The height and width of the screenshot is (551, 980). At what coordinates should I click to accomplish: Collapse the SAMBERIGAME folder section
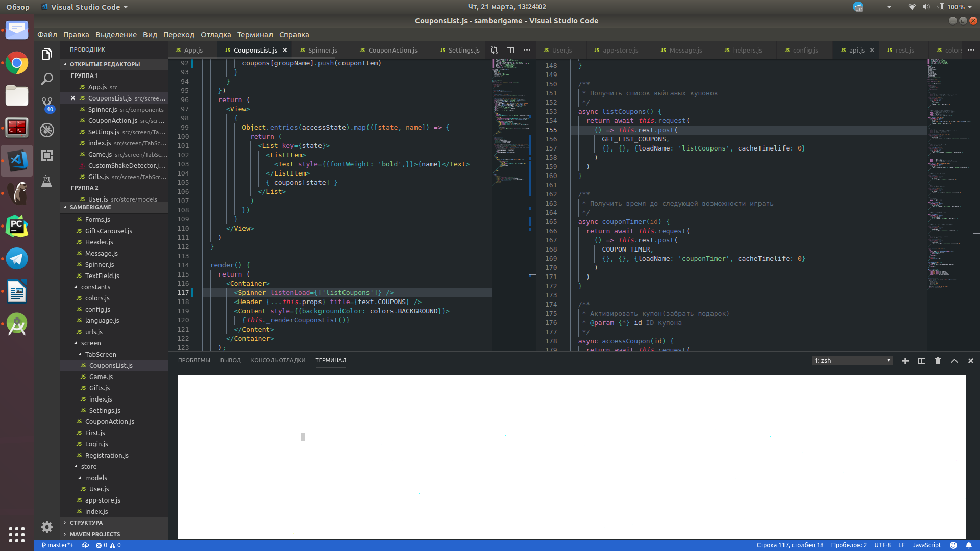[114, 207]
